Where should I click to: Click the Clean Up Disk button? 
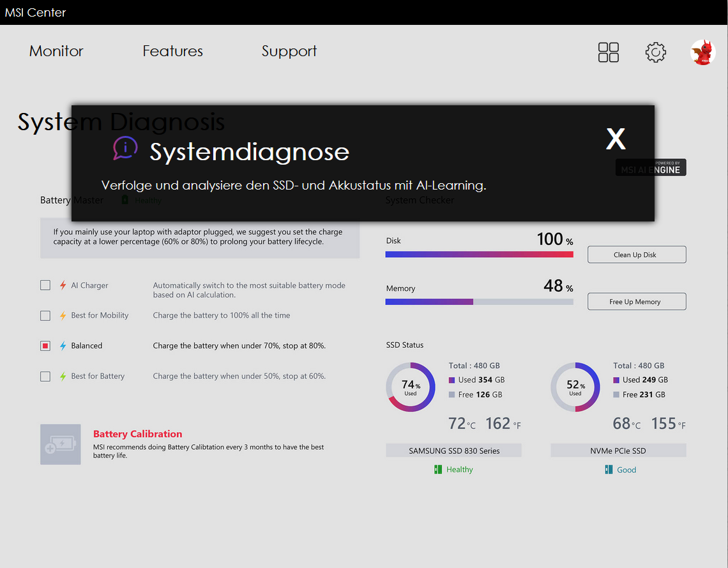637,254
